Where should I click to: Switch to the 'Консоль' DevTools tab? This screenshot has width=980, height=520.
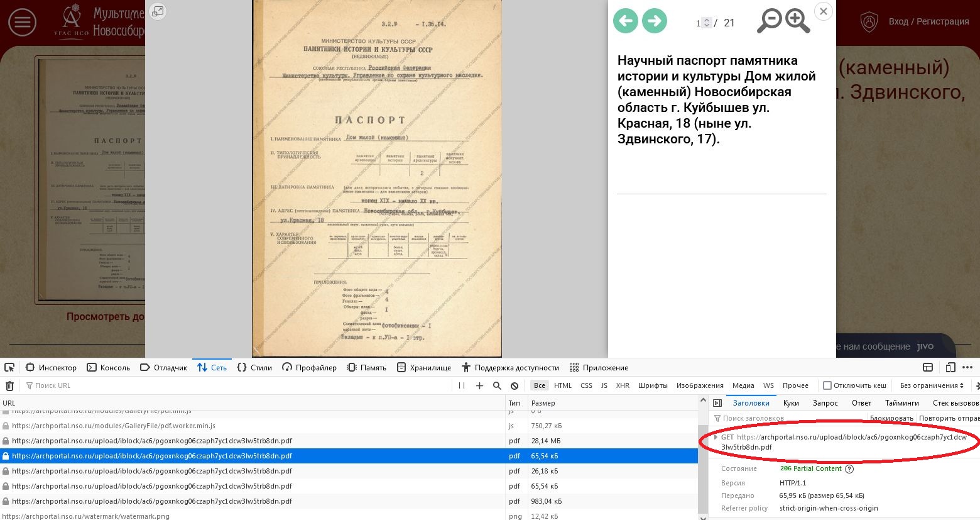(108, 367)
